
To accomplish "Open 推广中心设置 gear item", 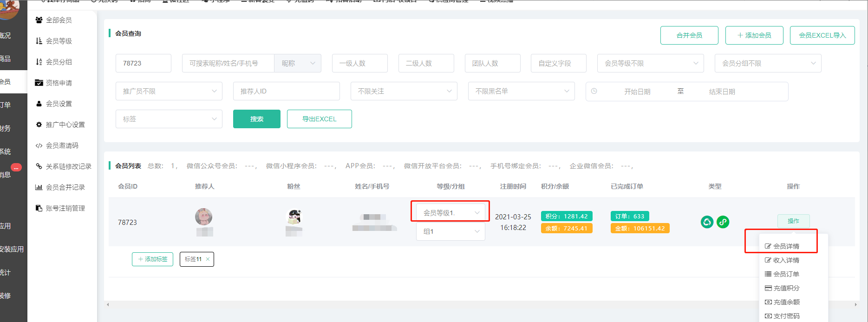I will [65, 125].
